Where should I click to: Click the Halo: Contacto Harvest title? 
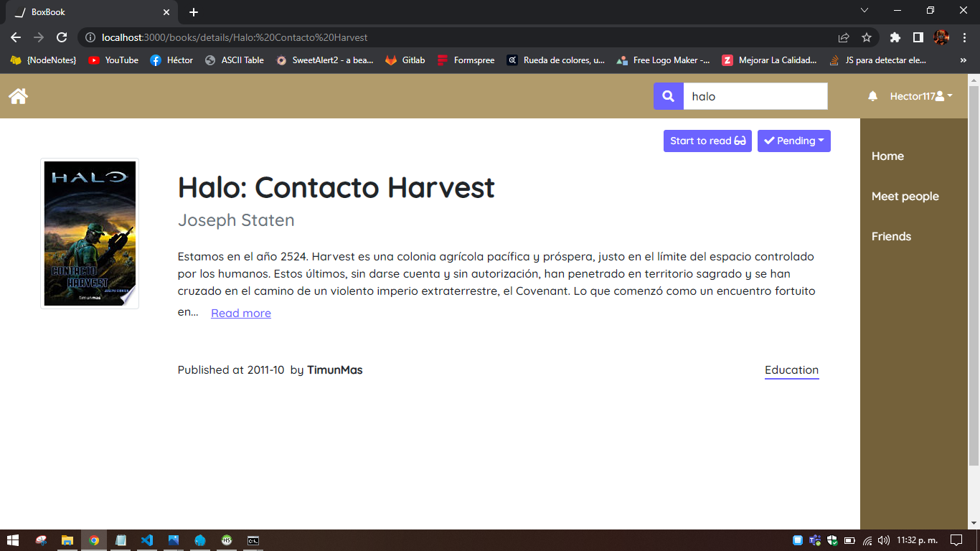336,187
